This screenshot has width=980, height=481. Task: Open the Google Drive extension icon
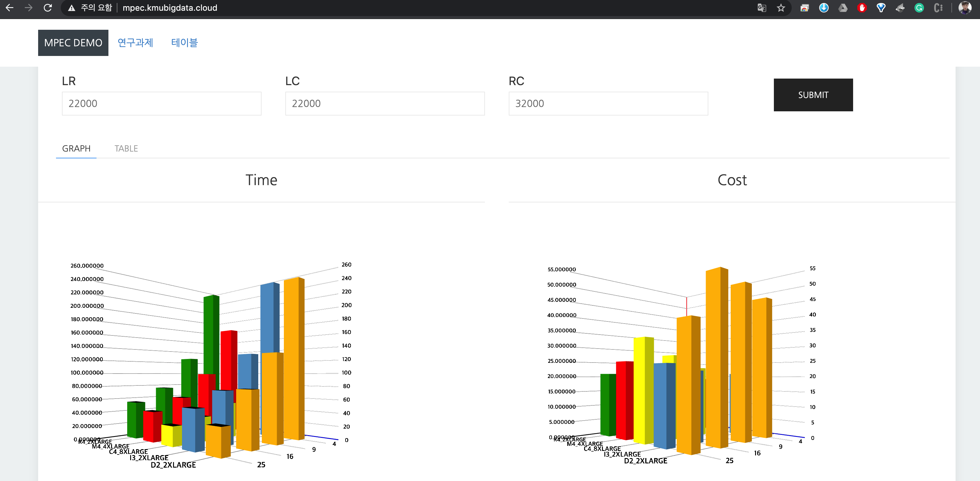843,8
